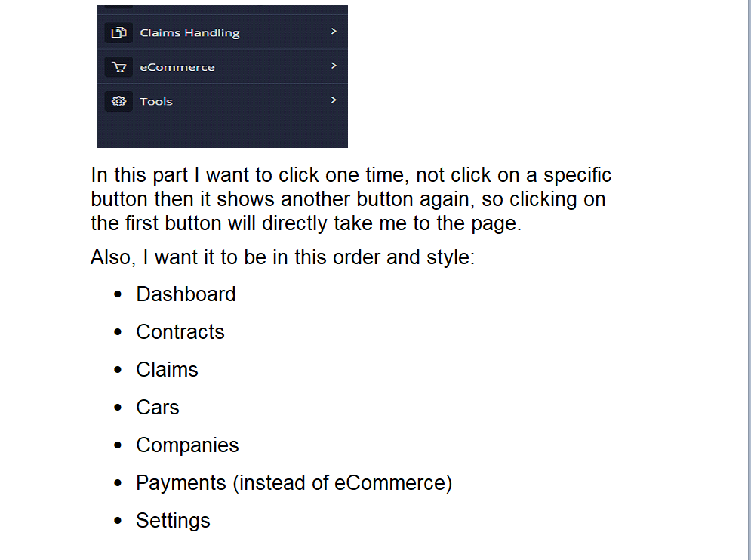Expand the Tools chevron arrow
The image size is (751, 560).
pos(334,100)
